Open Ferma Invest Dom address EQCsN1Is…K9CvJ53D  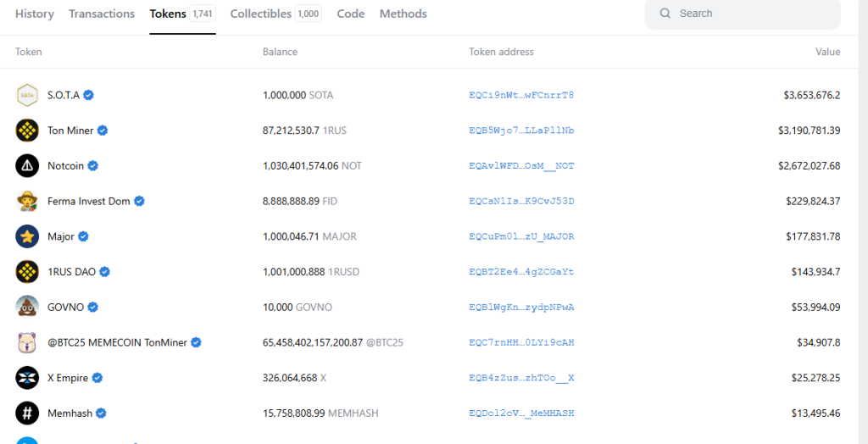point(521,201)
